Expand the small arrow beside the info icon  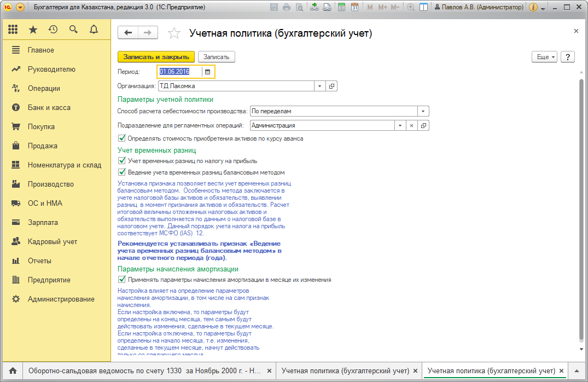[x=543, y=8]
